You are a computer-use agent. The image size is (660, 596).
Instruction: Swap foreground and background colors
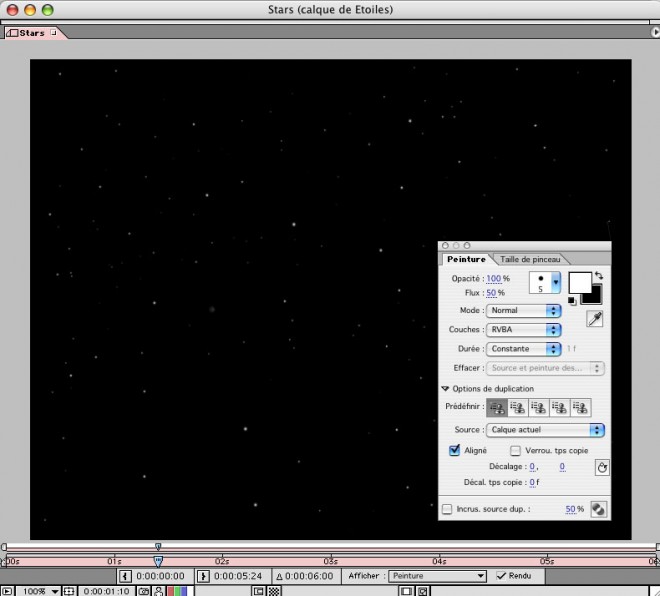(598, 276)
